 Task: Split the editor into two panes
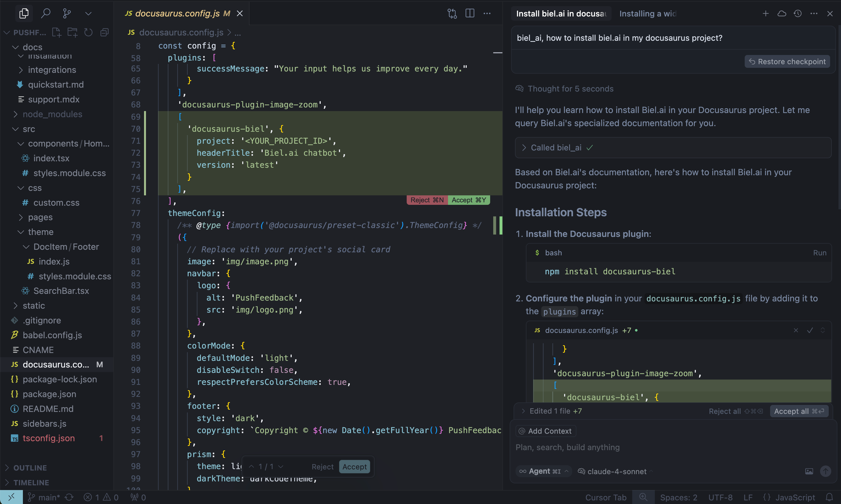pos(469,13)
